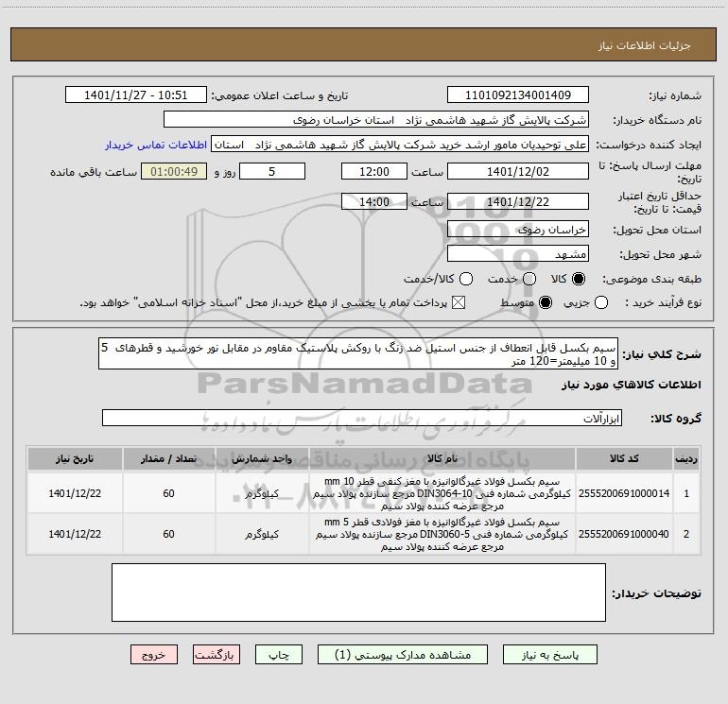Click the response deadline date 1401/12/02 field

click(518, 171)
